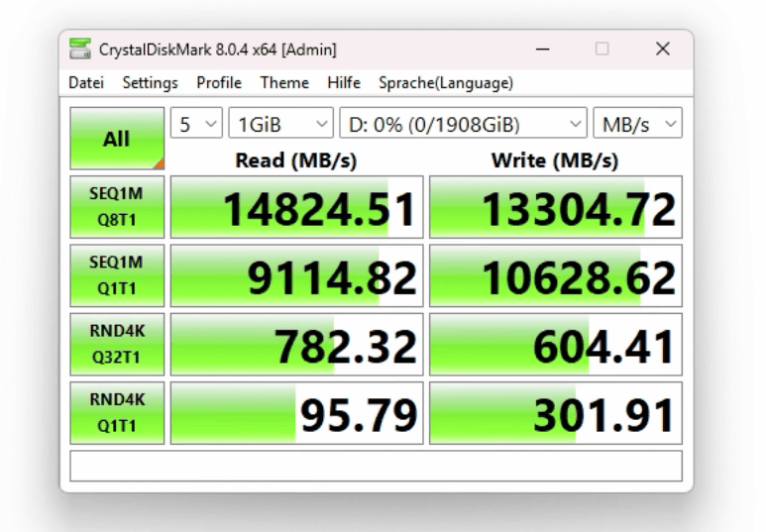Viewport: 766px width, 532px height.
Task: Select the write result 10628.62
Action: pyautogui.click(x=556, y=275)
